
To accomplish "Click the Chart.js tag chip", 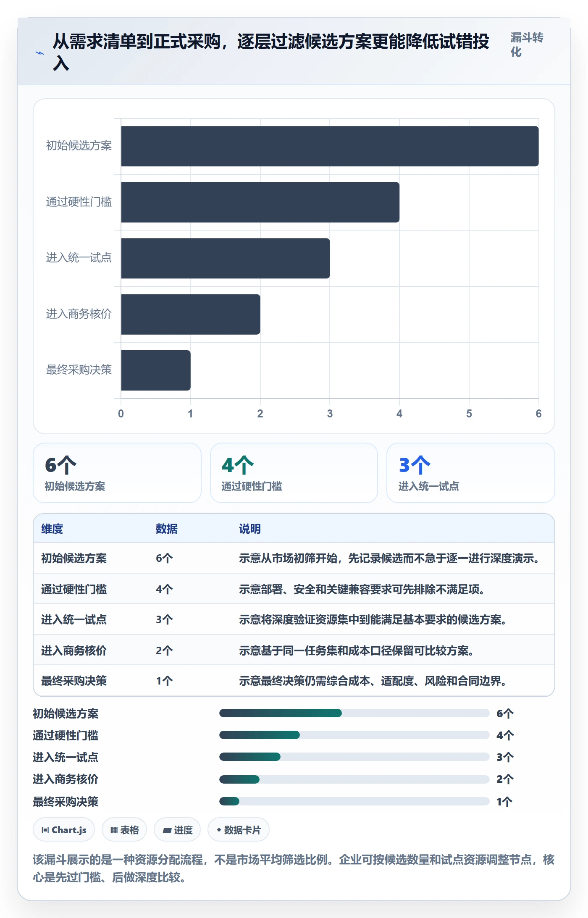I will (64, 830).
